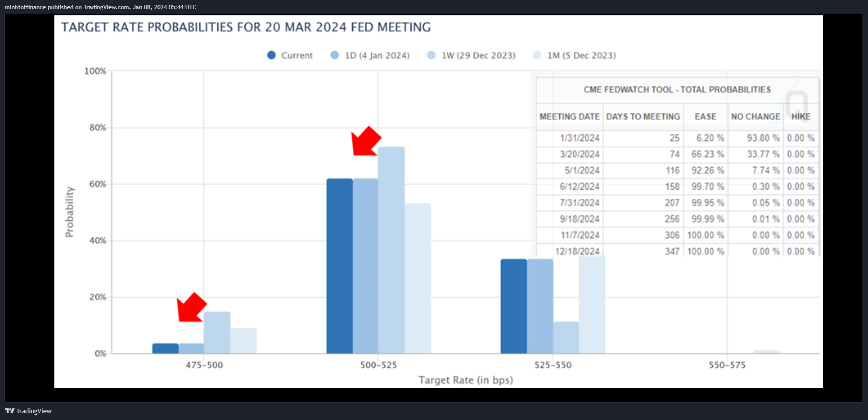Click the MEETING DATE column header

coord(569,117)
